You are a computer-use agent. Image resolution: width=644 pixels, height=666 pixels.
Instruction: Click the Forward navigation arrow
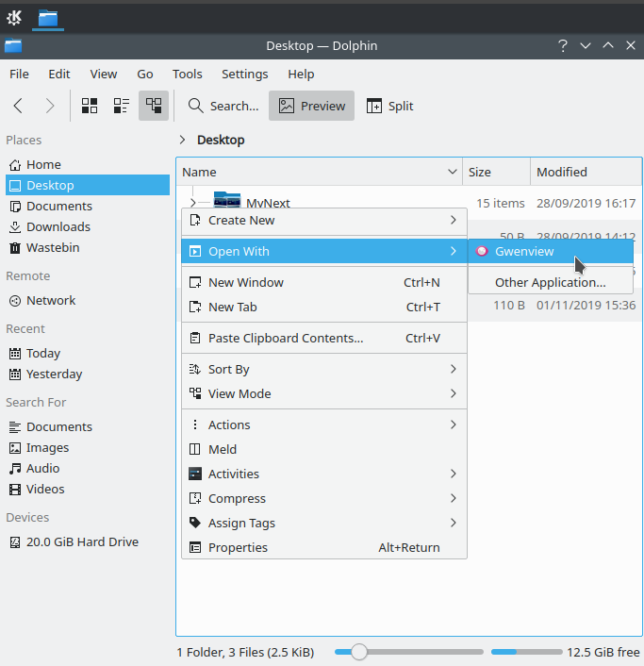50,106
